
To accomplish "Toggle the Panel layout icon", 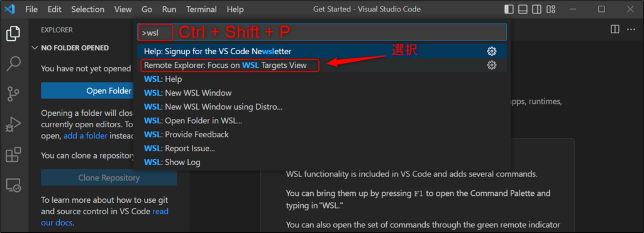I will [x=523, y=9].
